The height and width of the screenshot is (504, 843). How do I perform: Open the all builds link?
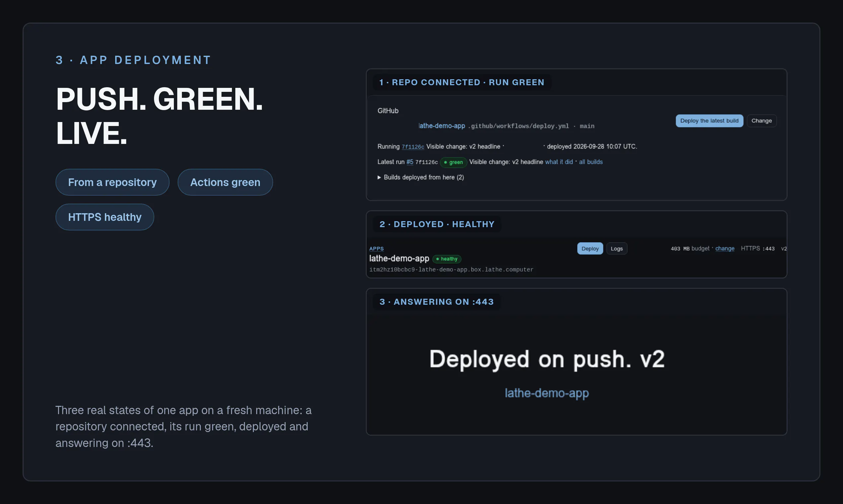[x=591, y=162]
